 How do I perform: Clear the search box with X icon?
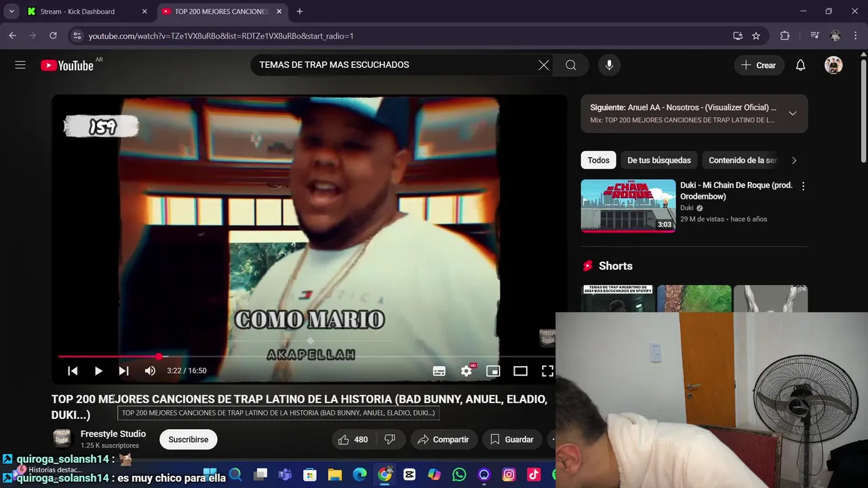pos(544,65)
